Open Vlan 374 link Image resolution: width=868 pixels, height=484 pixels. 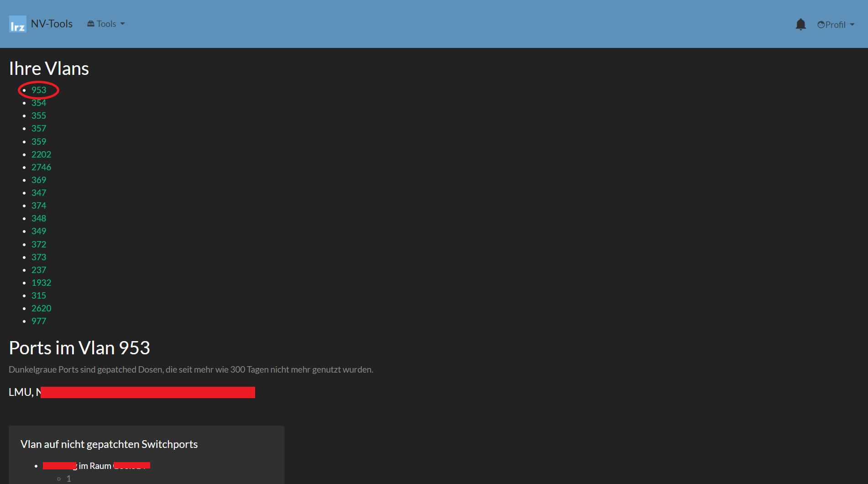pyautogui.click(x=39, y=205)
